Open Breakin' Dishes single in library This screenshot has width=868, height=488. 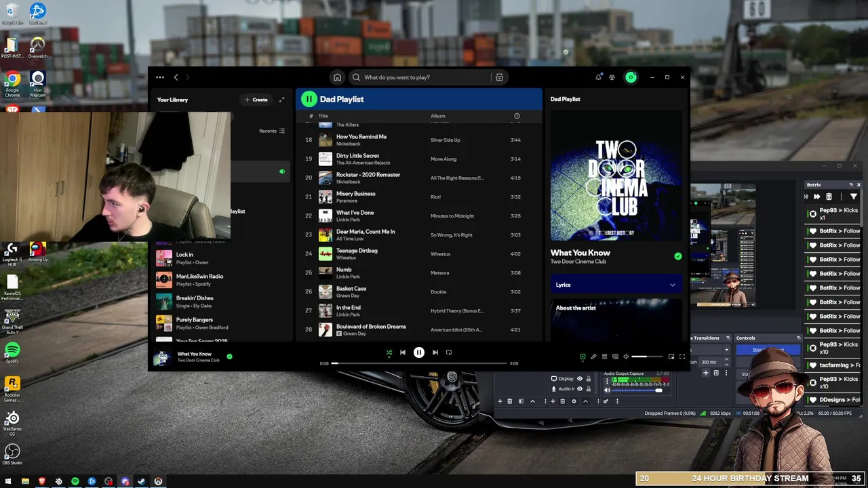(x=222, y=302)
